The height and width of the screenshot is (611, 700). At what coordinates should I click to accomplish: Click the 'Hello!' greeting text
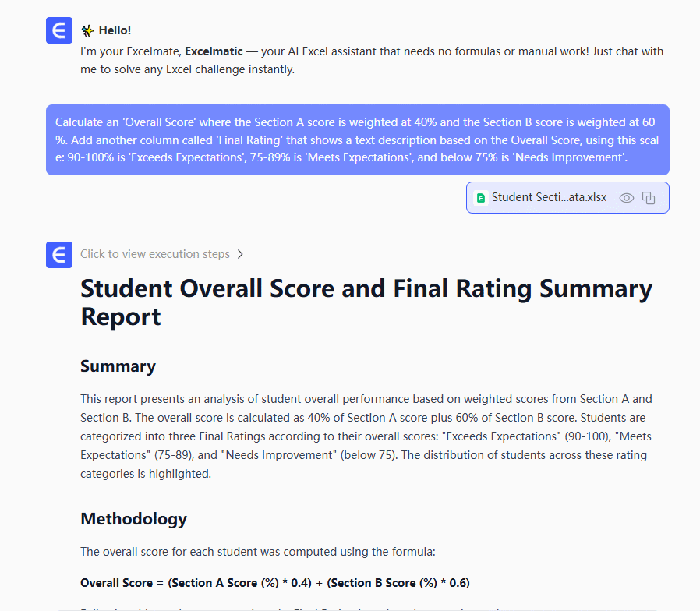115,30
